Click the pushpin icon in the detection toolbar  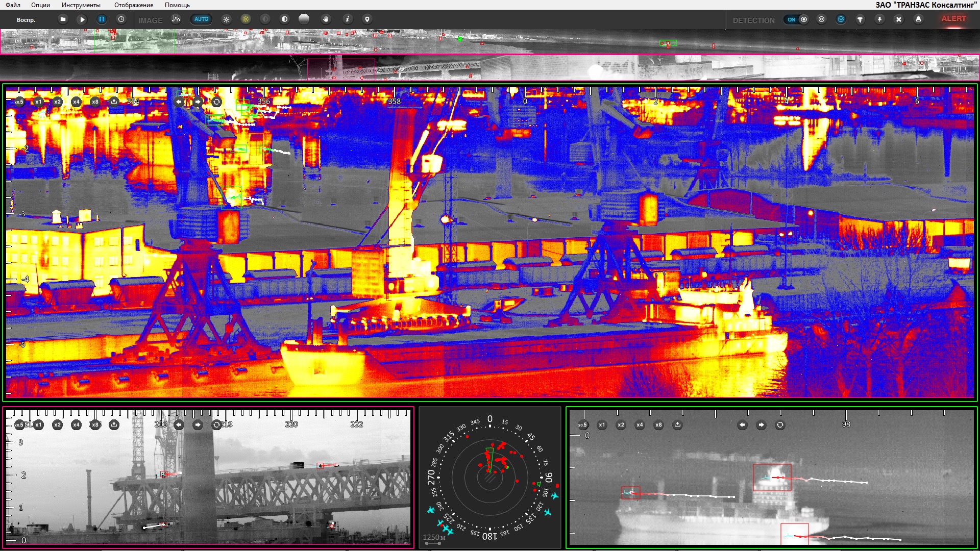coord(879,19)
